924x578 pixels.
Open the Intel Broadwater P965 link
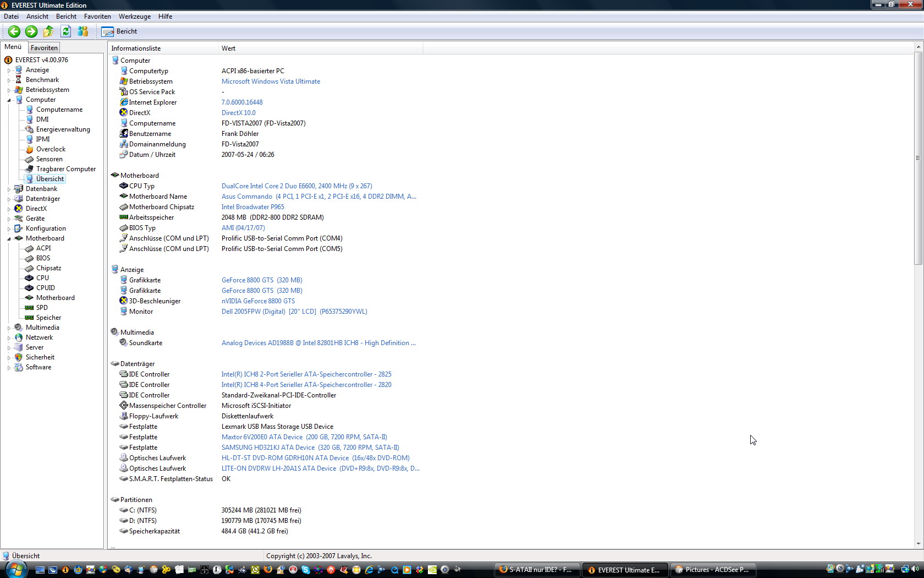tap(252, 207)
